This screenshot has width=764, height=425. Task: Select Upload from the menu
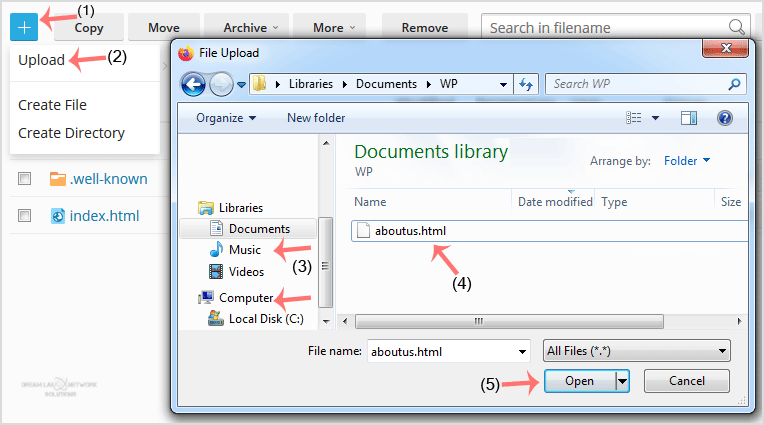coord(42,60)
